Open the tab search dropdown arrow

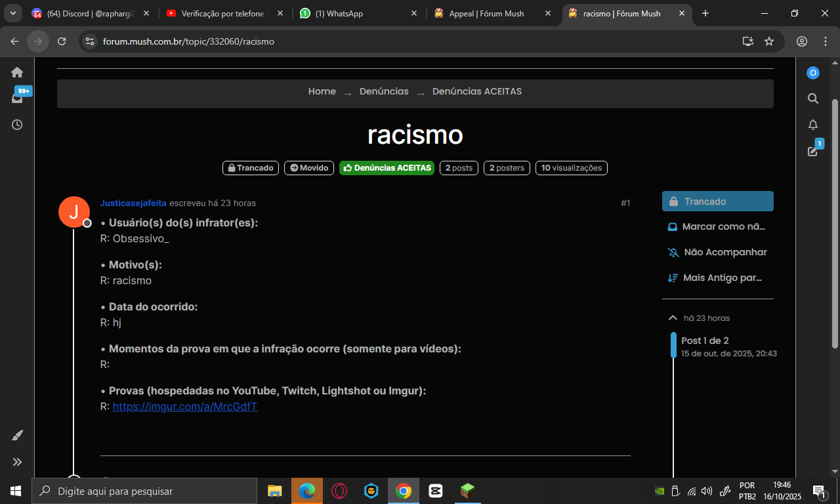12,14
